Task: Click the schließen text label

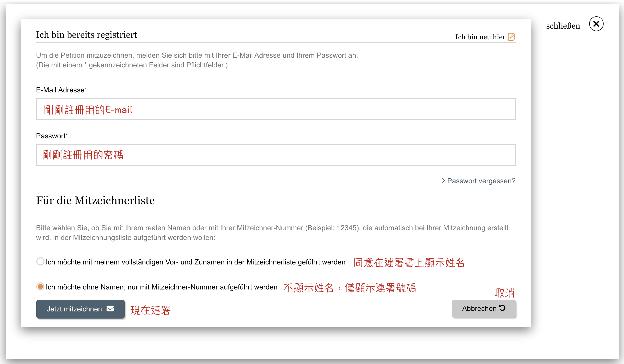Action: pos(563,26)
